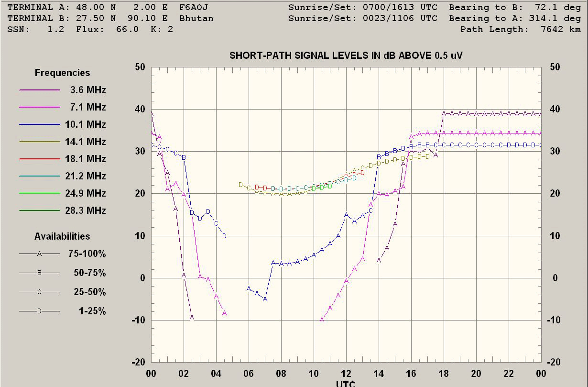Click the D marker for 1-25% availability
588x387 pixels.
coord(40,311)
